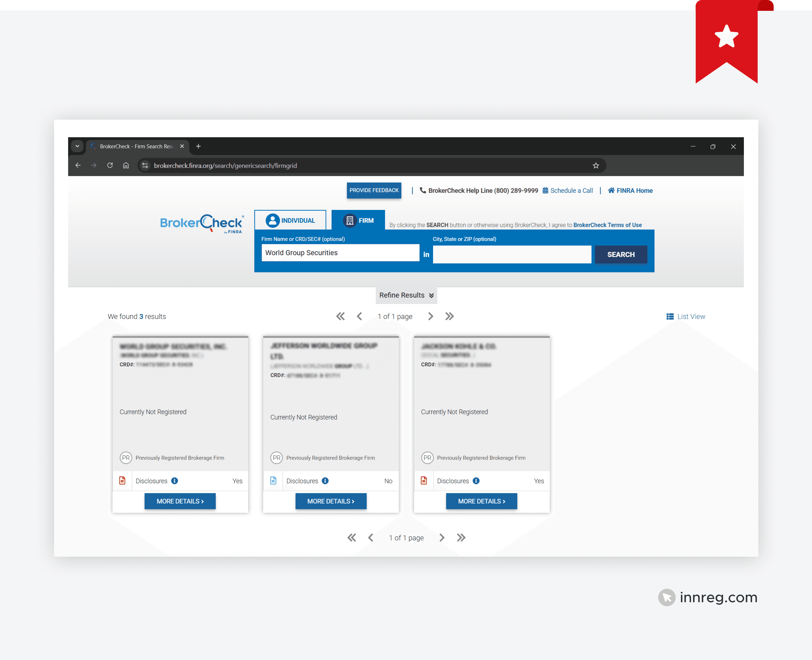Open BrokerCheck Terms of Use link

coord(607,225)
